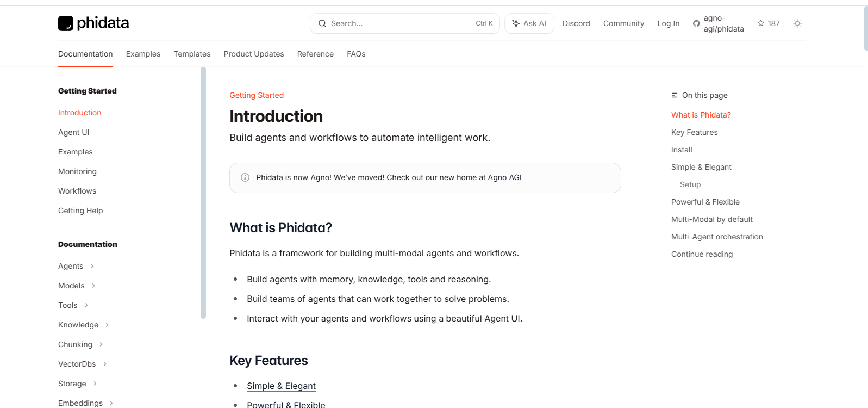
Task: Click the star icon next to 187
Action: (761, 23)
